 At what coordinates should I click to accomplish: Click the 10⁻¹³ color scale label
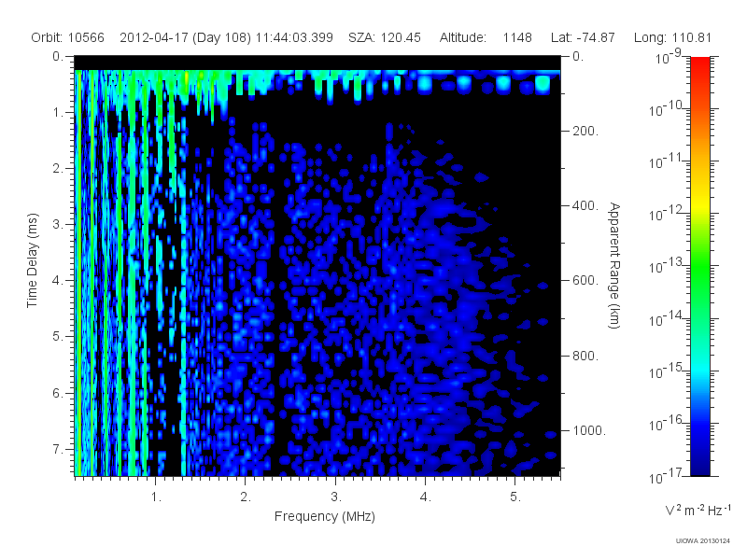point(667,266)
